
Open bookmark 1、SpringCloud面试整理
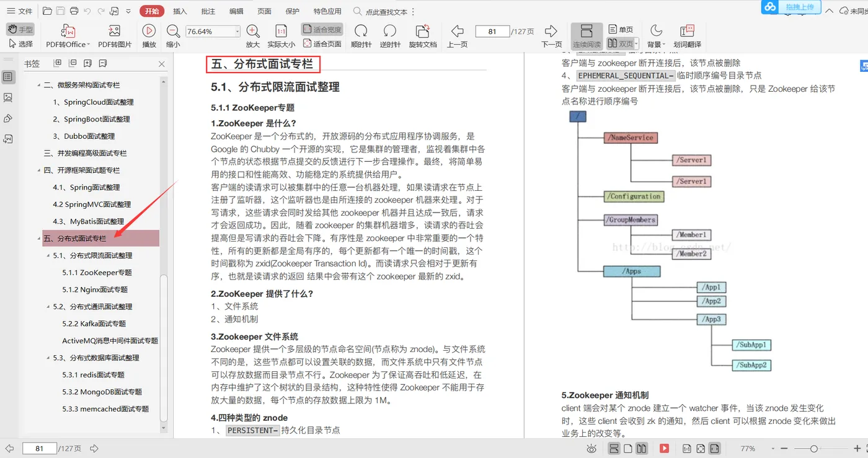point(93,102)
